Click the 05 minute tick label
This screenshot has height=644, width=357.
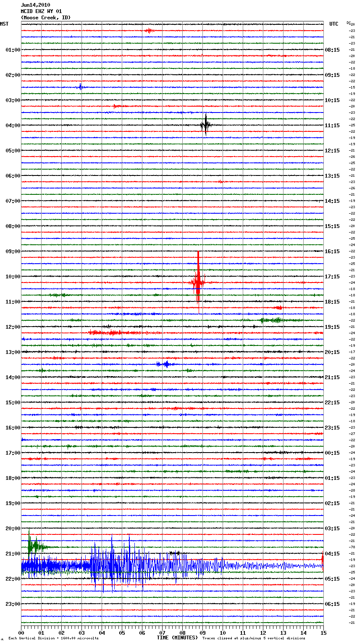122,633
